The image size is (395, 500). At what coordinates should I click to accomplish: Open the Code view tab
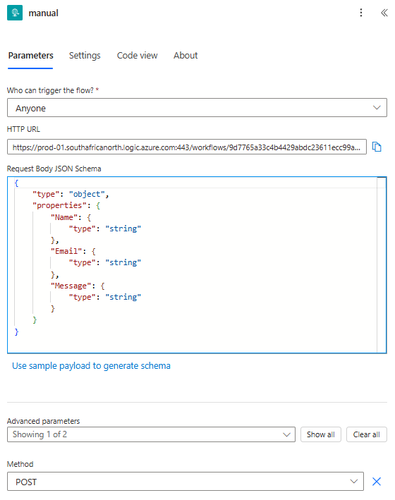pos(137,55)
